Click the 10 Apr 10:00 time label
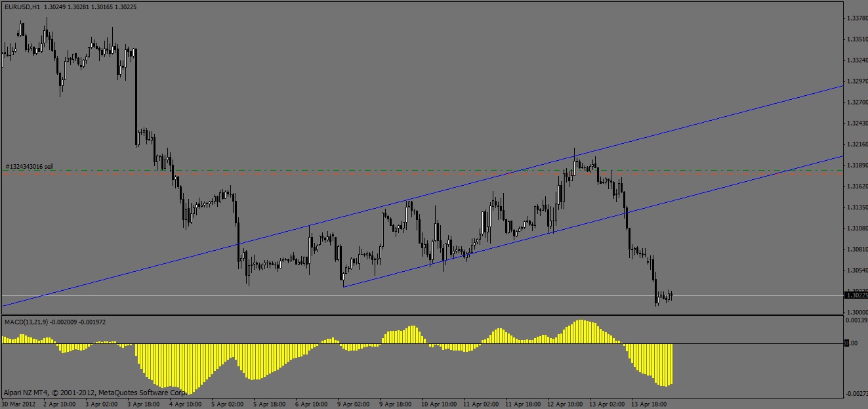 [x=438, y=404]
